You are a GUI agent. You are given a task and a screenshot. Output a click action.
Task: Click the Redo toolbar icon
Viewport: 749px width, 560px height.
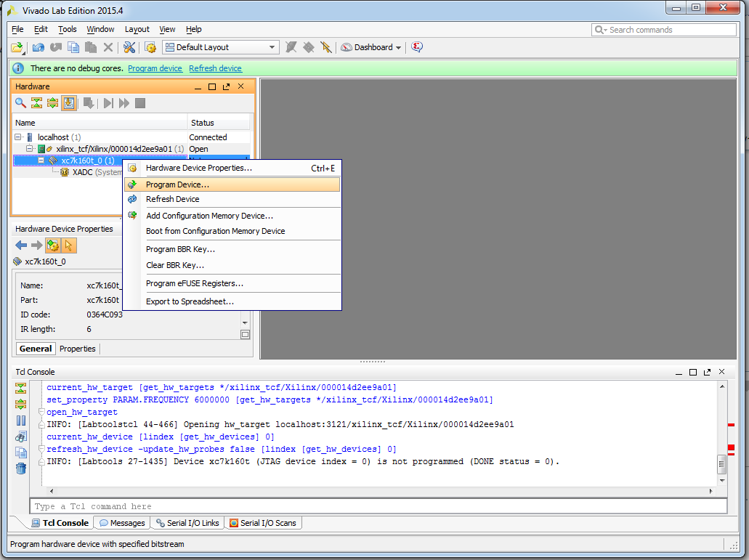pyautogui.click(x=56, y=47)
